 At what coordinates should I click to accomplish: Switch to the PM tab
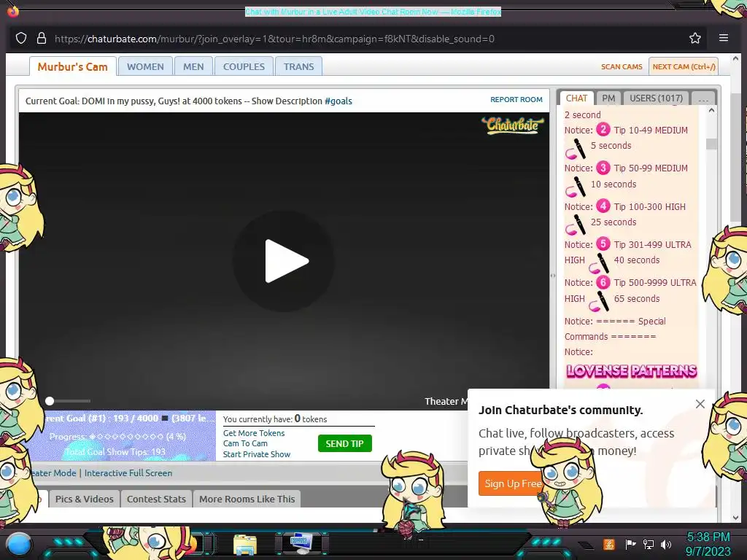pos(608,98)
